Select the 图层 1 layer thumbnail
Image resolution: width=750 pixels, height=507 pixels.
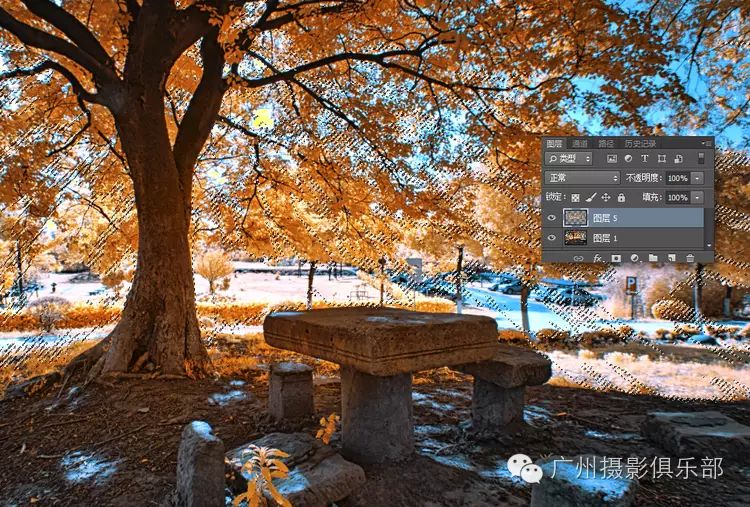click(x=575, y=238)
